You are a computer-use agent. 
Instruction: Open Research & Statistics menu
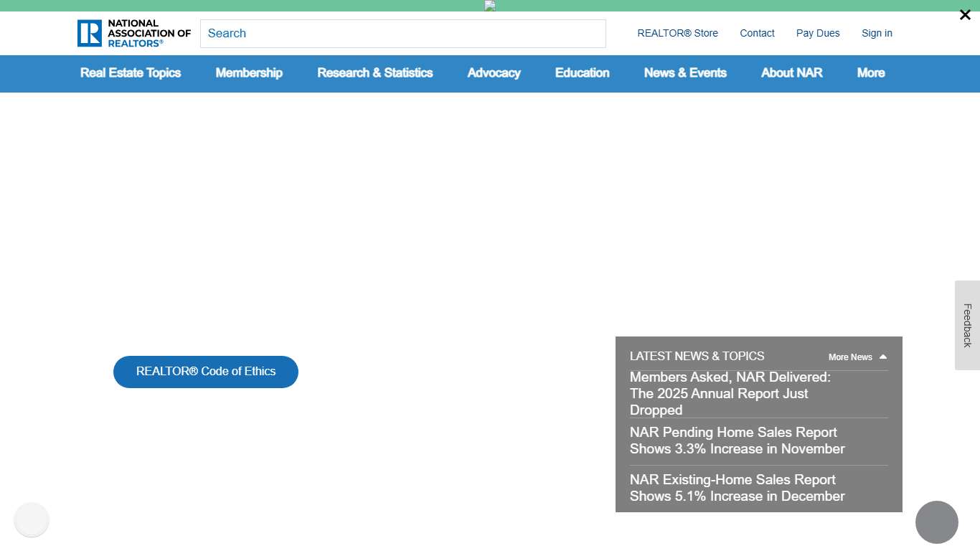coord(375,73)
